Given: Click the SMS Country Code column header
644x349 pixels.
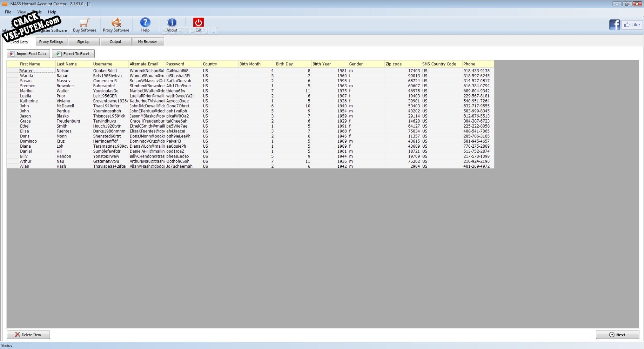Looking at the screenshot, I should [x=441, y=64].
